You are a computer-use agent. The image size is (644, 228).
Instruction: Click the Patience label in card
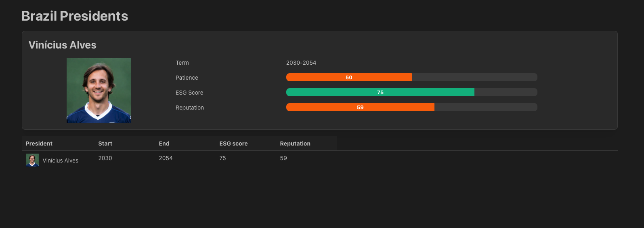click(x=187, y=78)
